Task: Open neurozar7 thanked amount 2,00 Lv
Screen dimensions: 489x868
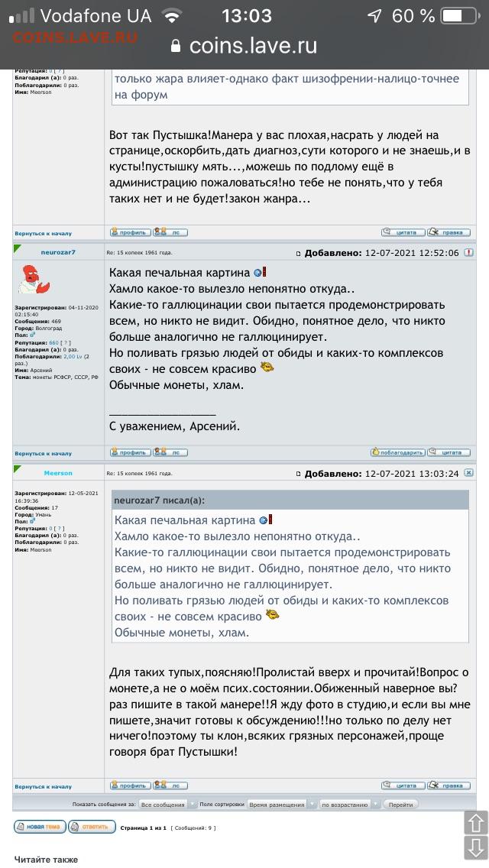Action: (x=71, y=357)
